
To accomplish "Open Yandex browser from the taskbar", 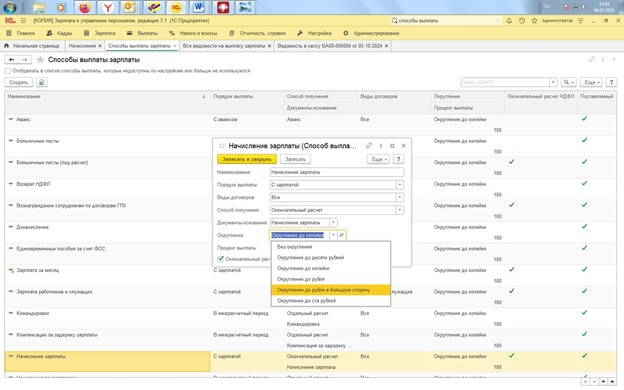I will (x=108, y=7).
